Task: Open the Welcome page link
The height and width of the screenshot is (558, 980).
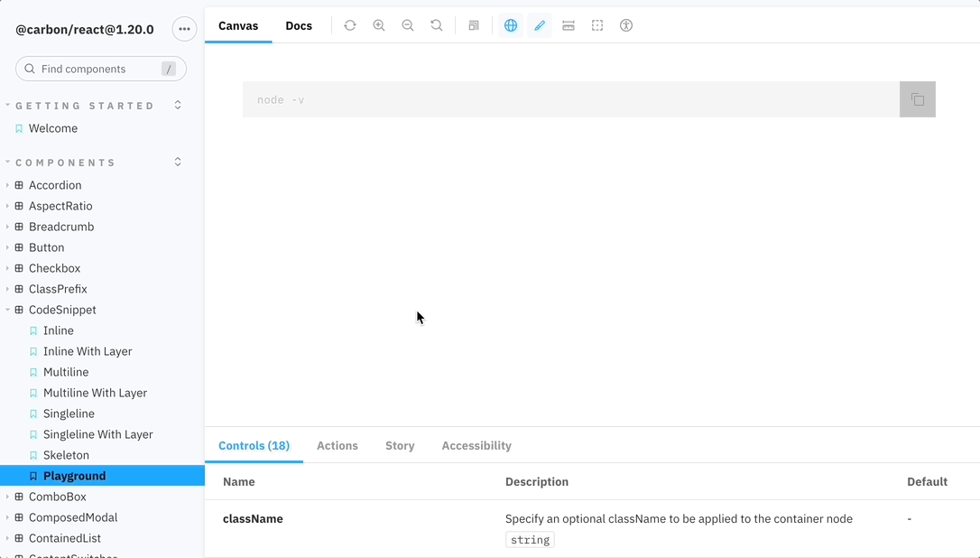Action: [x=53, y=128]
